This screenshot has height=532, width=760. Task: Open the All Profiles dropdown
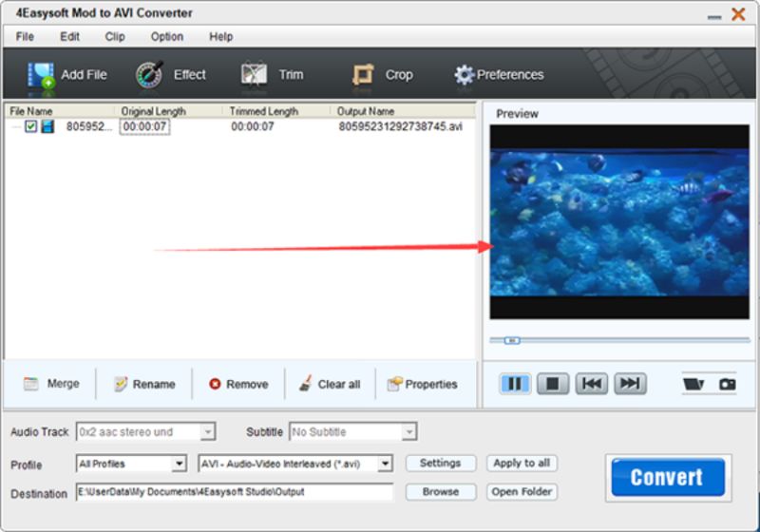[179, 464]
